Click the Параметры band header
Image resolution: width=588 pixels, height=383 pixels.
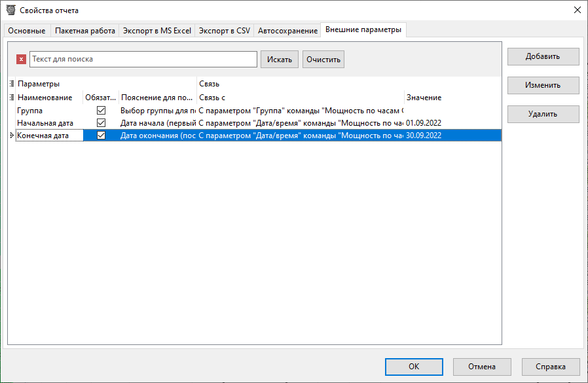106,84
